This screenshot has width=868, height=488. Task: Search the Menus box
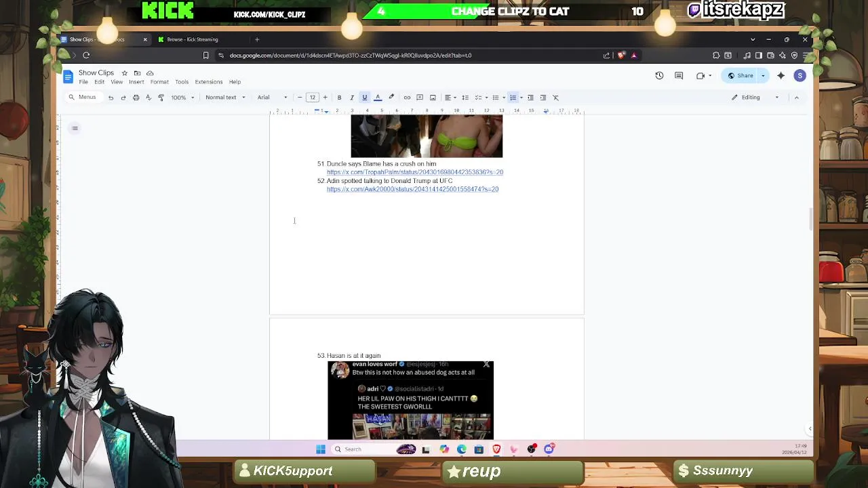(83, 98)
